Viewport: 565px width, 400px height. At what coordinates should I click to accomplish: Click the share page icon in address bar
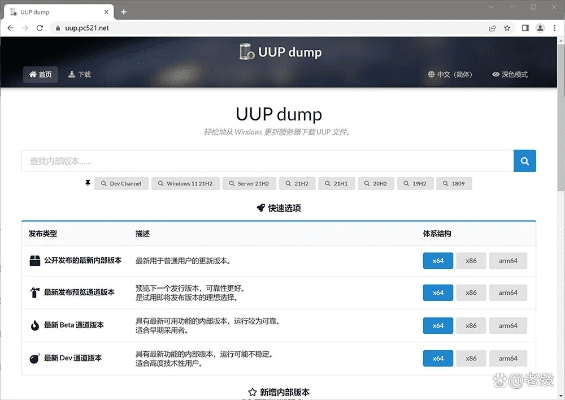(x=492, y=28)
